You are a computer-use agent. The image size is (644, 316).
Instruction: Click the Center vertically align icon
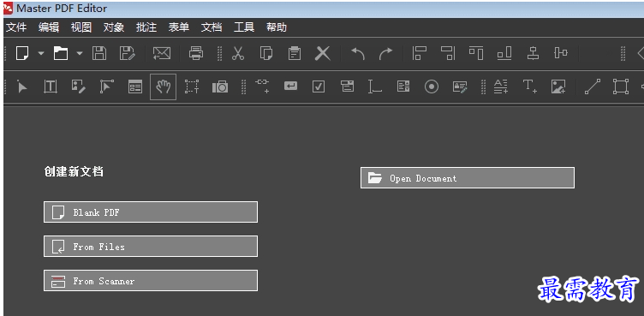561,53
